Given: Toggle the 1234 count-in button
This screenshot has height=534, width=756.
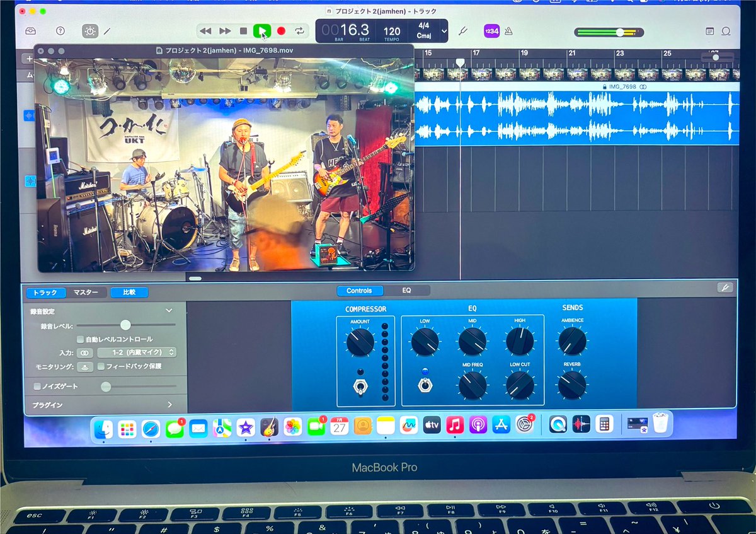Looking at the screenshot, I should (491, 31).
